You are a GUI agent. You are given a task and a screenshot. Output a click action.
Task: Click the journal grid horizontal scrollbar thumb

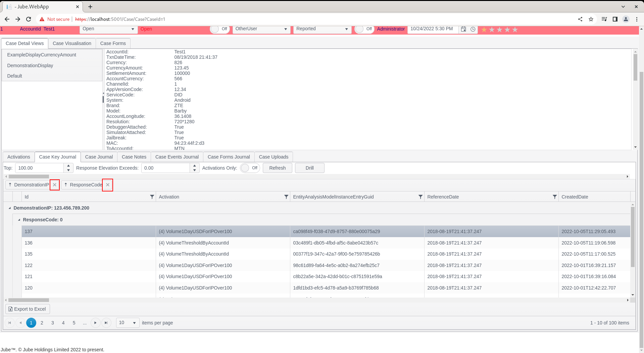point(29,300)
